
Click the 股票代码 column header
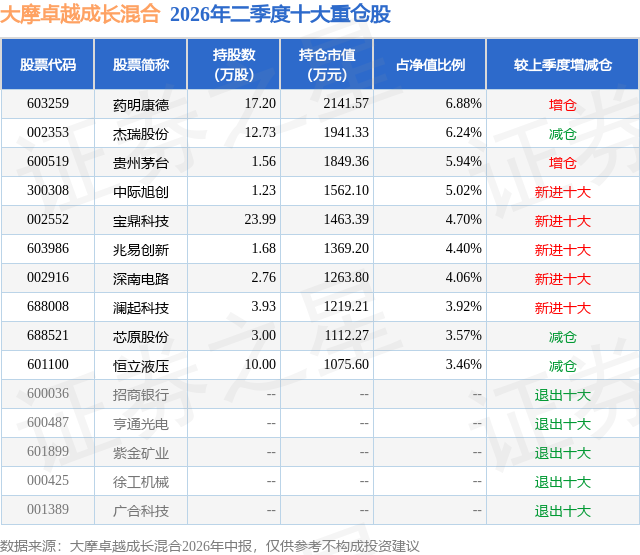click(x=48, y=64)
